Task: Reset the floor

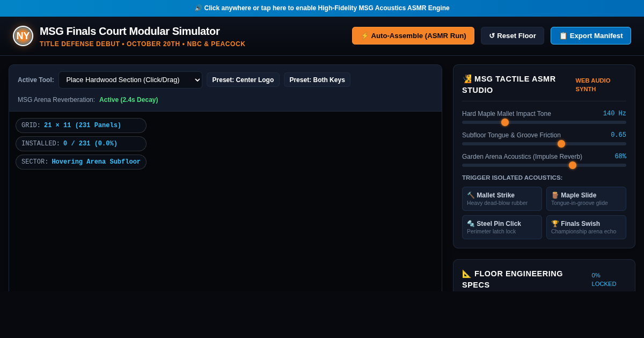Action: [513, 36]
